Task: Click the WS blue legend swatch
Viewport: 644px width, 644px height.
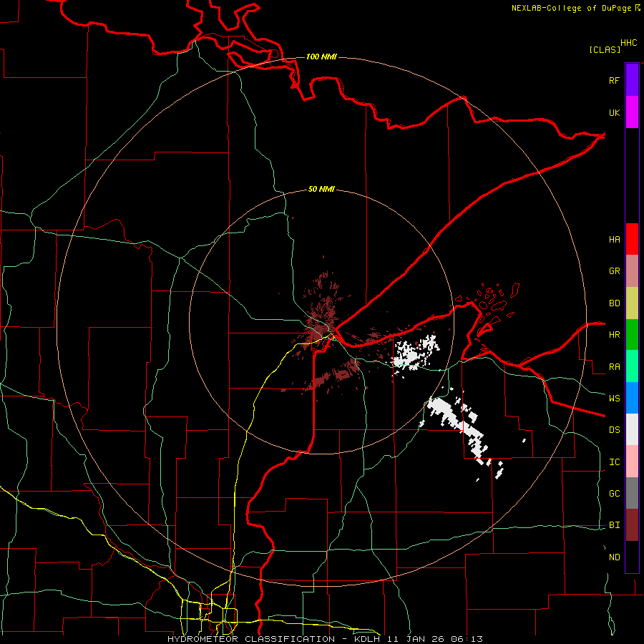Action: (632, 398)
